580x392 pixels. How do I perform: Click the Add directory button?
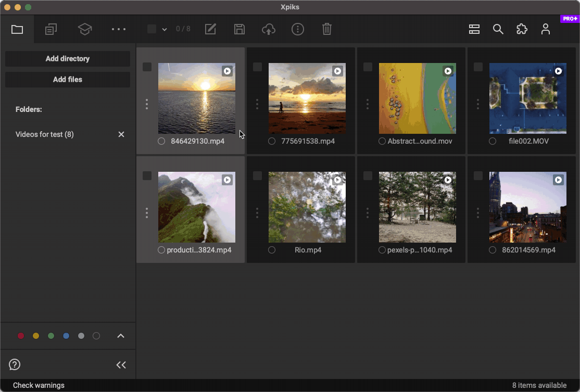point(68,59)
